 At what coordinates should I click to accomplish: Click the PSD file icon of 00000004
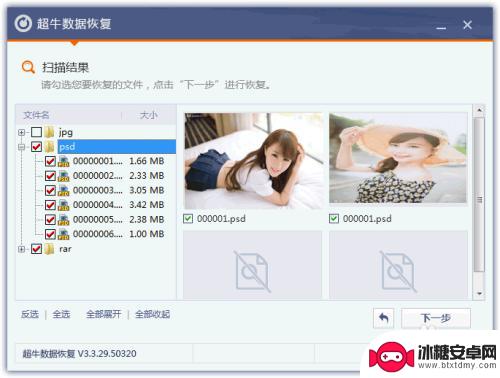click(63, 205)
